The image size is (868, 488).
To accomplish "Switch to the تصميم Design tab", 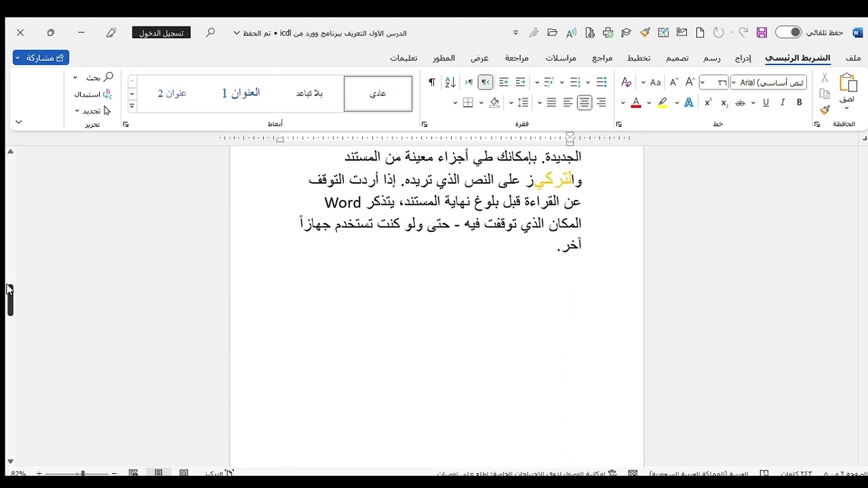I will [677, 58].
